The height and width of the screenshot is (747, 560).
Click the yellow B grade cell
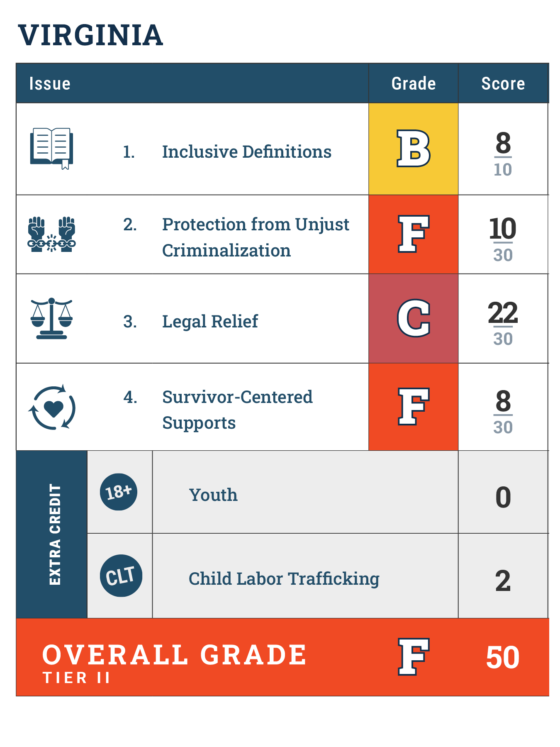(x=413, y=149)
